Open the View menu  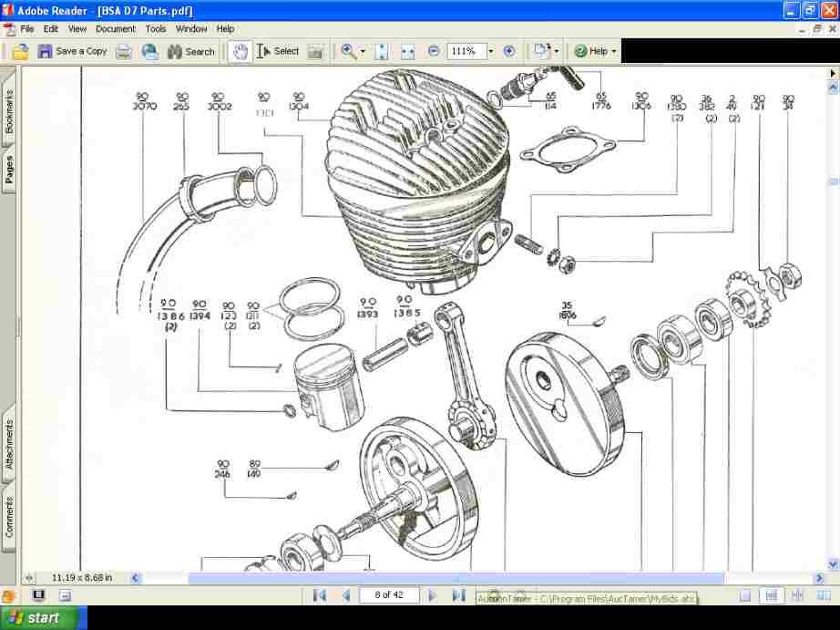pyautogui.click(x=77, y=28)
